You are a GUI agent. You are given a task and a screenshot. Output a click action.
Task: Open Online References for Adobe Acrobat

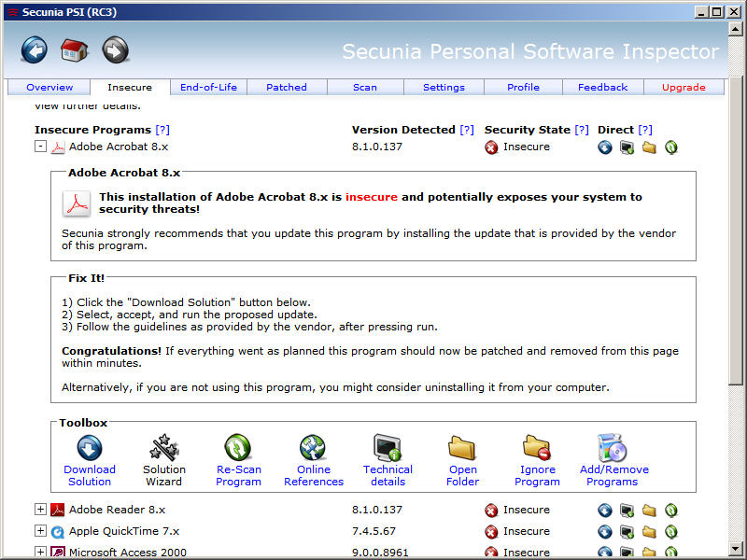[x=313, y=448]
